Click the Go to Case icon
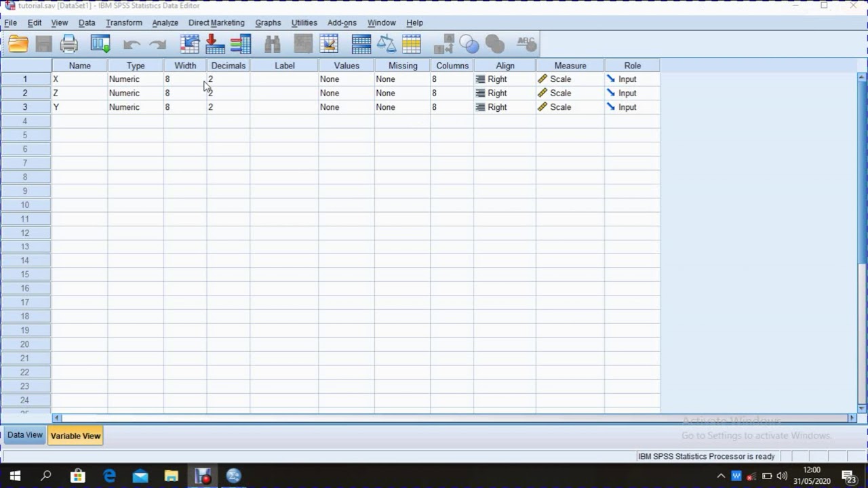The image size is (868, 488). click(190, 45)
